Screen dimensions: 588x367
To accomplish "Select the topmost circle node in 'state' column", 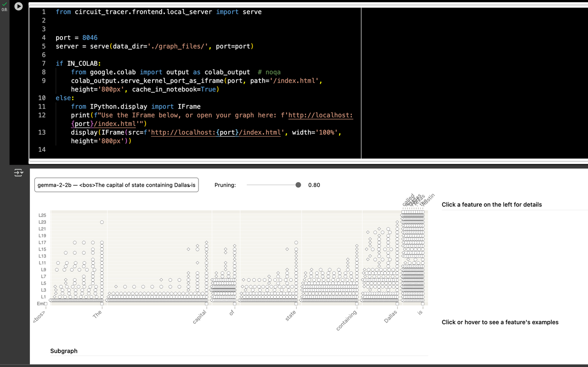I will click(x=296, y=242).
